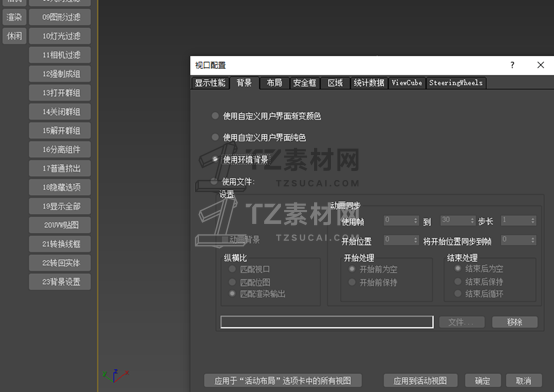Screen dimensions: 554x392
Task: Choose 结束后为空 end processing option
Action: pos(458,268)
